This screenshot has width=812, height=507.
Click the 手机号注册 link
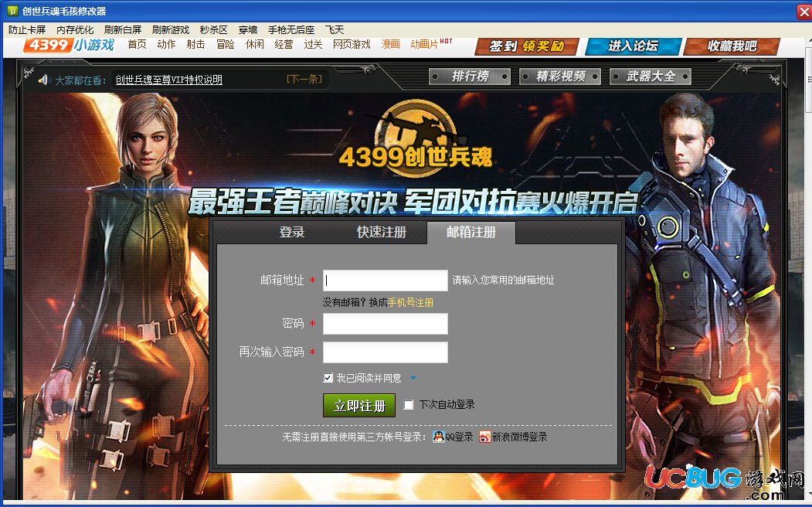pyautogui.click(x=411, y=302)
